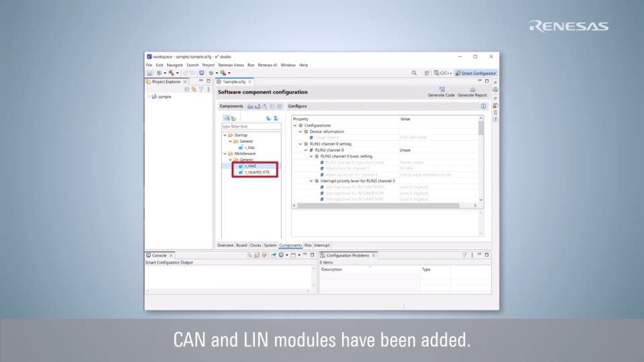644x362 pixels.
Task: Click the property table vertical scrollbar
Action: [481, 129]
